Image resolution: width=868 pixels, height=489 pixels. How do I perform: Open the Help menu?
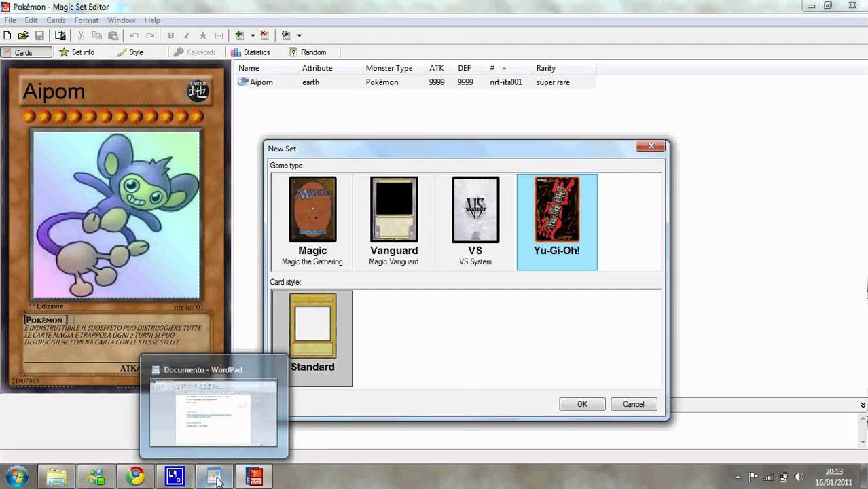pos(152,20)
